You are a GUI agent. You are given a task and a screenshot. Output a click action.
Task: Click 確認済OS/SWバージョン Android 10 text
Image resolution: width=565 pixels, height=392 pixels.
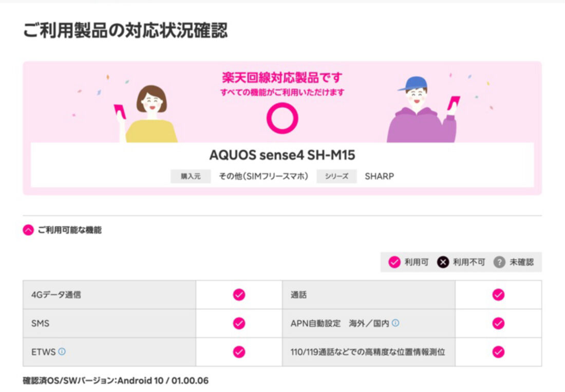[x=116, y=381]
